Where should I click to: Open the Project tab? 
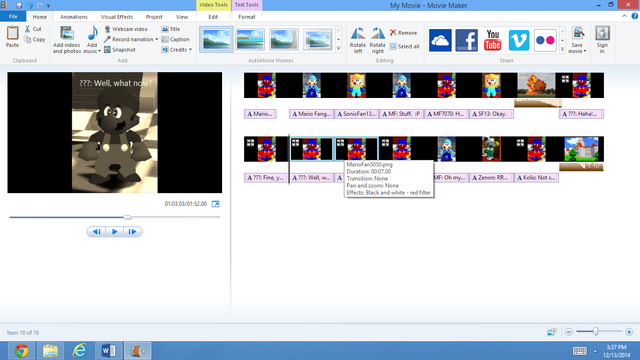pyautogui.click(x=154, y=17)
